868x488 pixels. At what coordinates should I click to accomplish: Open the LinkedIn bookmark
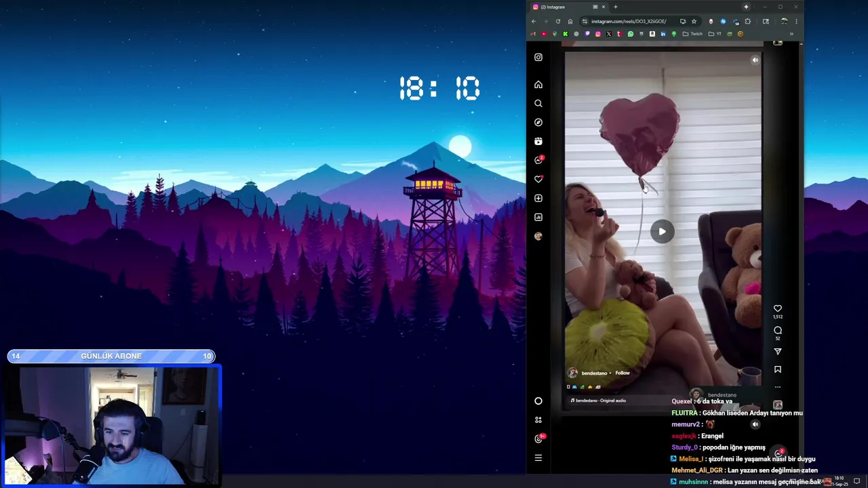[x=663, y=34]
